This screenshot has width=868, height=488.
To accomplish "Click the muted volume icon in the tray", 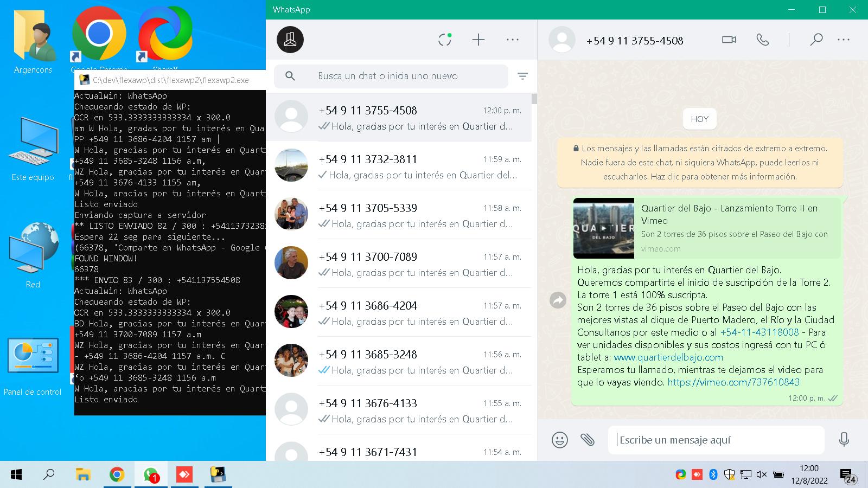I will point(762,474).
